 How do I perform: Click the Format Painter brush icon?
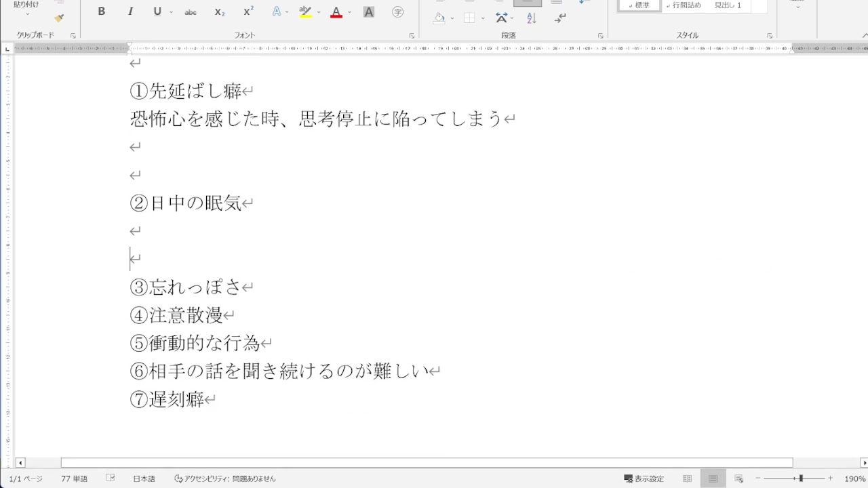[59, 18]
